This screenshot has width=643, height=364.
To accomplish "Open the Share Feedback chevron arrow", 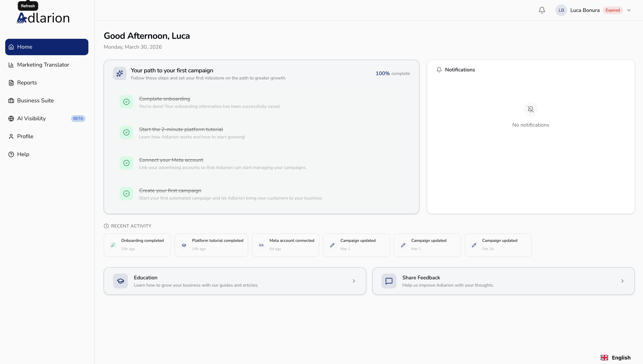I will [622, 281].
